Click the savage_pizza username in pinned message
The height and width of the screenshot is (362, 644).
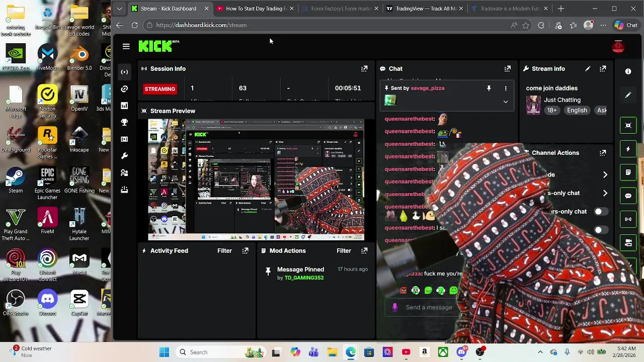tap(427, 88)
